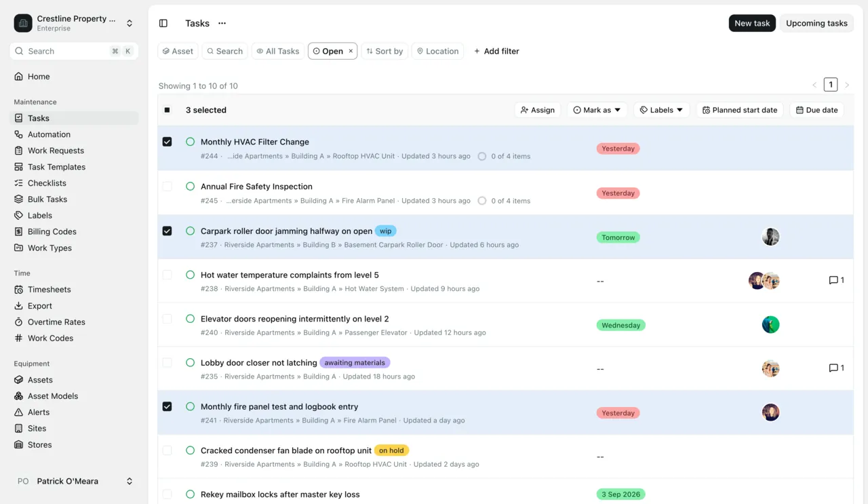The height and width of the screenshot is (504, 868).
Task: Mark Cracked condenser fan blade status circle
Action: click(x=190, y=450)
